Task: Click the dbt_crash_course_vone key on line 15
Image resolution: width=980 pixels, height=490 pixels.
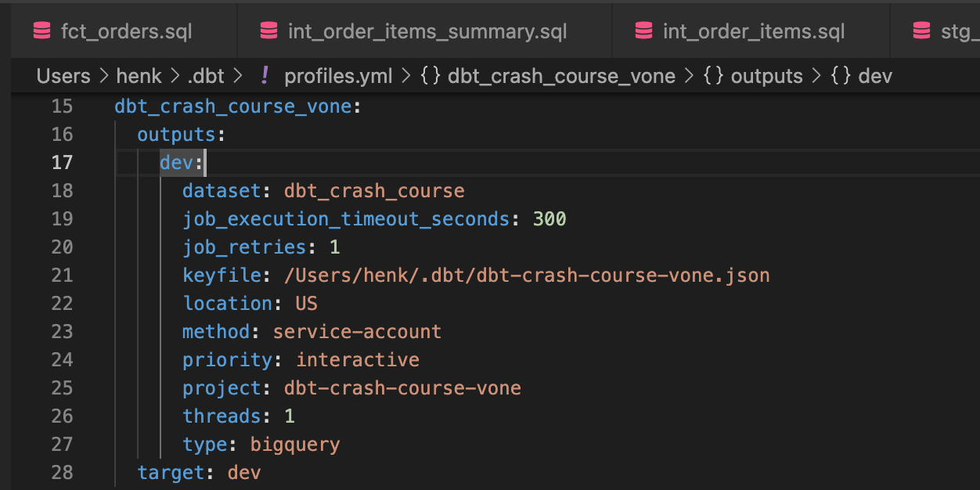Action: pyautogui.click(x=233, y=106)
